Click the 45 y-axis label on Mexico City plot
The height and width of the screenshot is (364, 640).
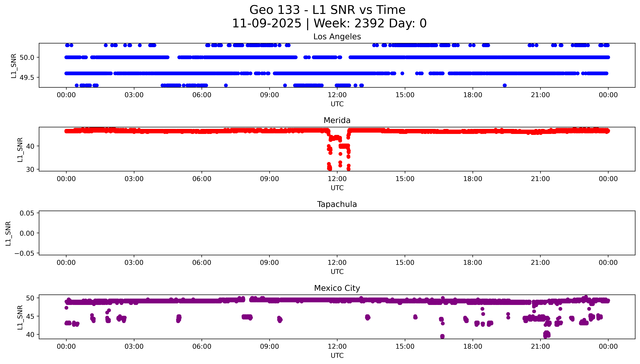click(x=30, y=316)
